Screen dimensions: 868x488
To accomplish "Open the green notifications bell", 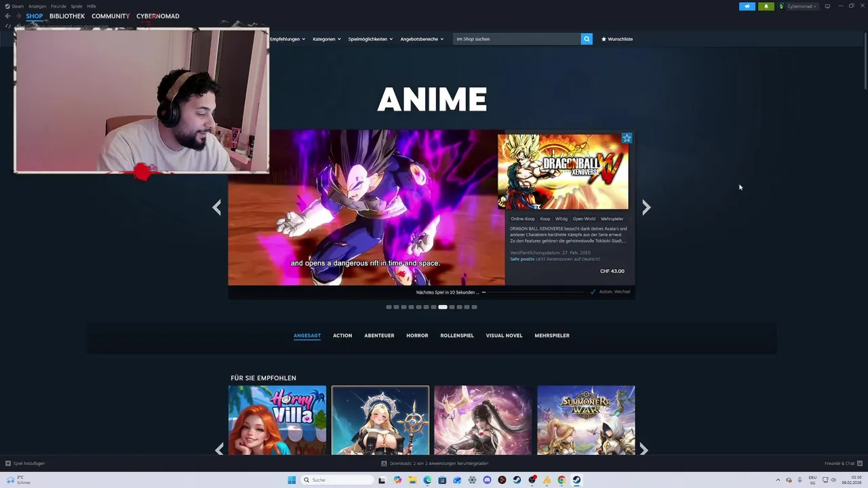I will coord(766,6).
